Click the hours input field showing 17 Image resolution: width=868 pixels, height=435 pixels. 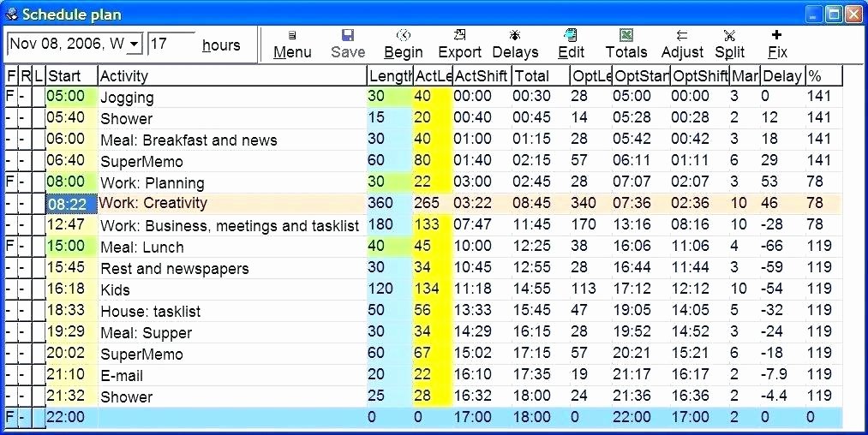(171, 44)
